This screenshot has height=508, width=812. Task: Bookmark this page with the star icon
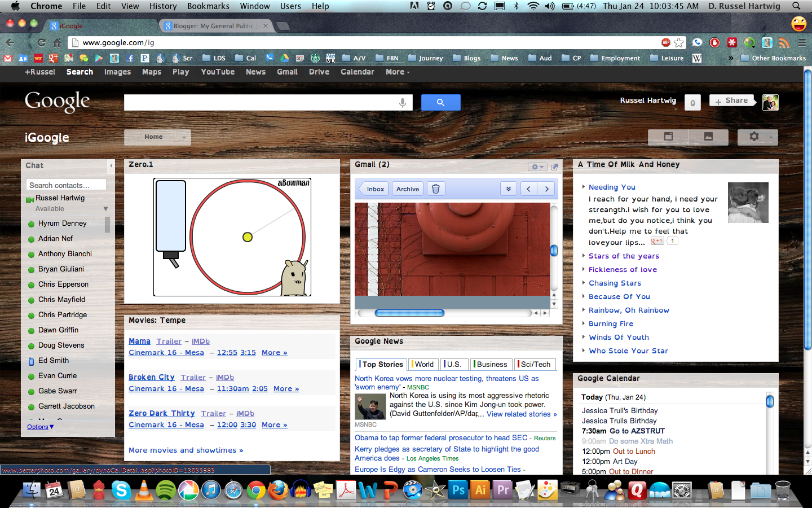(x=679, y=42)
